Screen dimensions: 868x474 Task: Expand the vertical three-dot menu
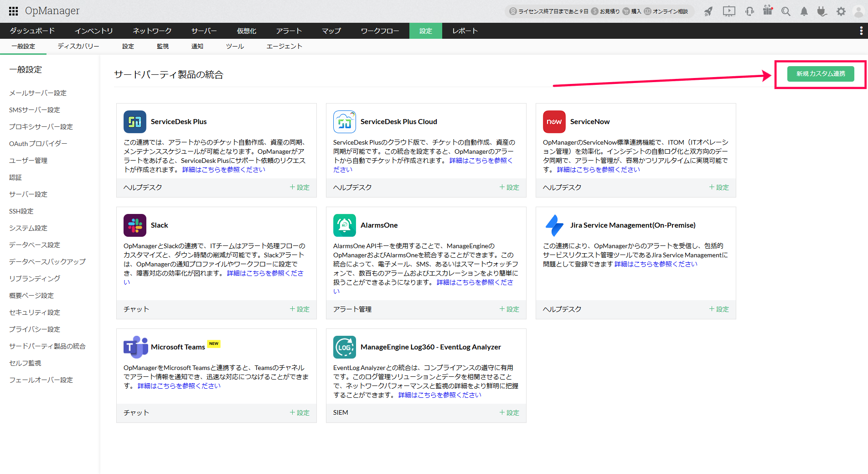pos(861,31)
